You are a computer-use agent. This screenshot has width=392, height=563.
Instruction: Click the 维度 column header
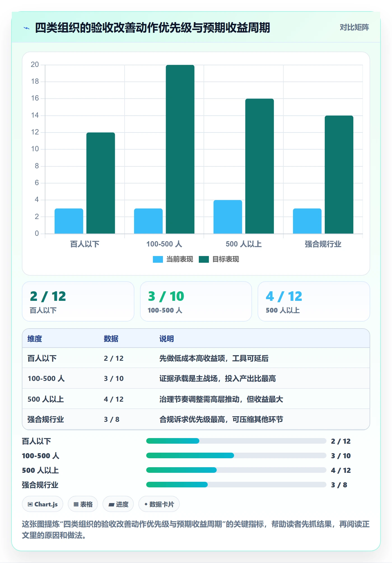(x=35, y=339)
